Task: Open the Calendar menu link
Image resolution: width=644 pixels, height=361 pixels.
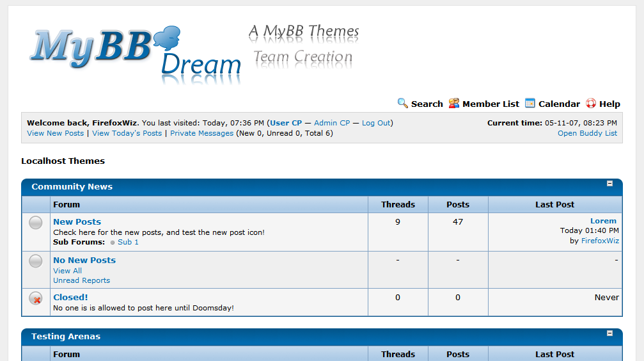Action: (x=559, y=104)
